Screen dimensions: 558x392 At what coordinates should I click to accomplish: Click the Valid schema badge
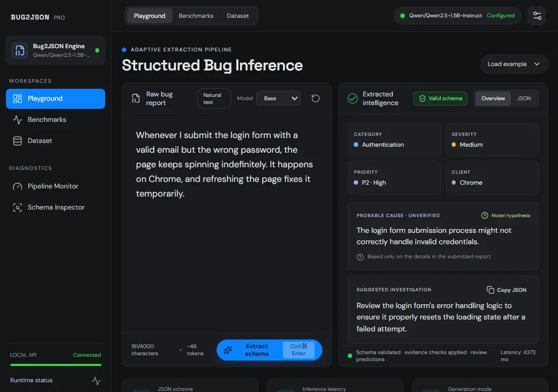pos(440,99)
